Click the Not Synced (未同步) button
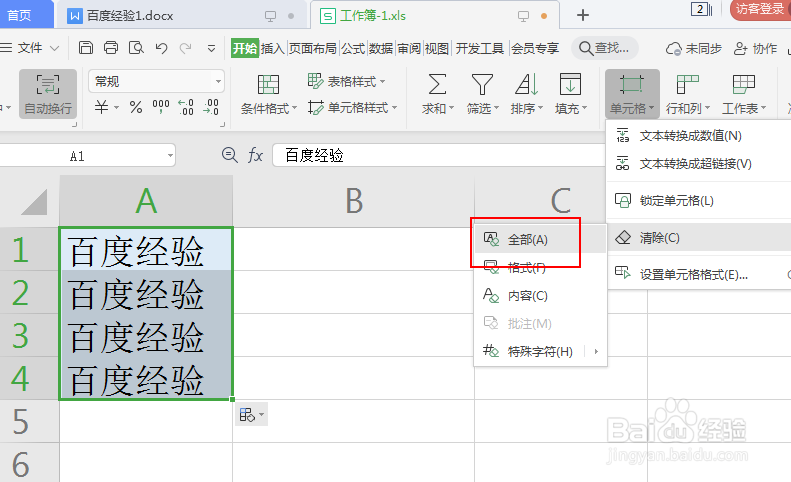 (x=694, y=48)
